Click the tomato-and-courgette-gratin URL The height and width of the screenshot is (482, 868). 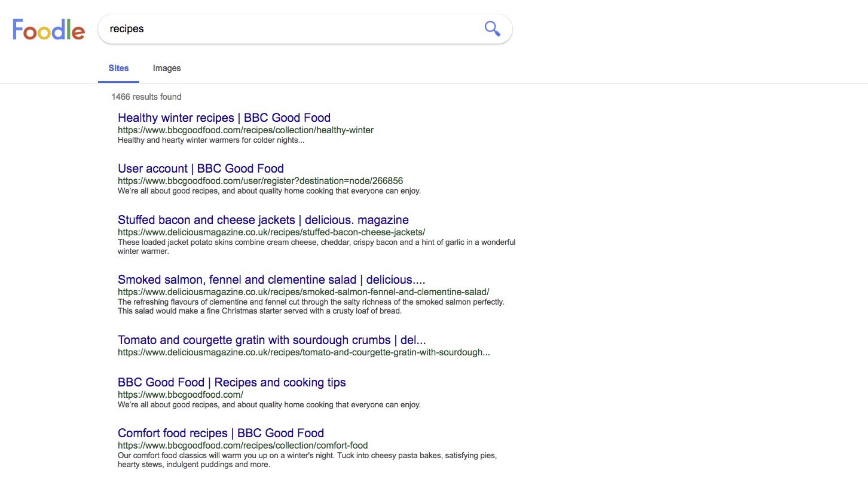tap(304, 352)
